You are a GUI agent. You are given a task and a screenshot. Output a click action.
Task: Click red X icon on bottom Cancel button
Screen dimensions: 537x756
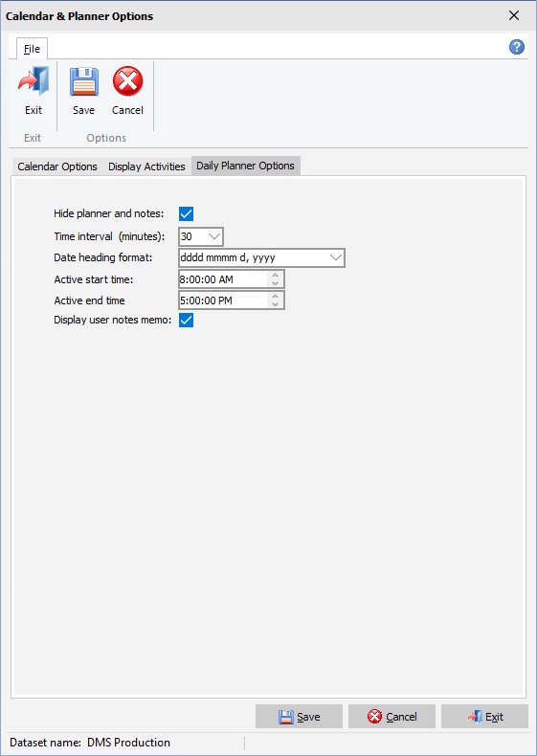(374, 717)
